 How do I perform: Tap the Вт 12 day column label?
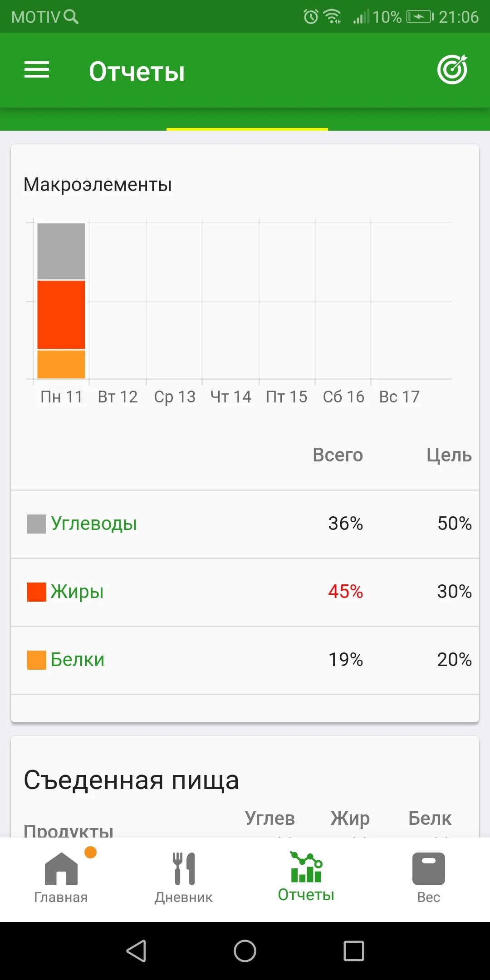[118, 397]
